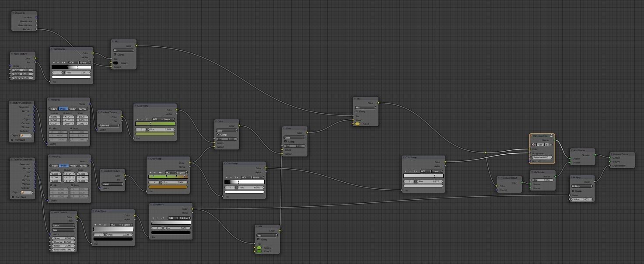This screenshot has height=264, width=644.
Task: Remove a color stop in ColorRamp with Pos 0.368
Action: (x=141, y=119)
